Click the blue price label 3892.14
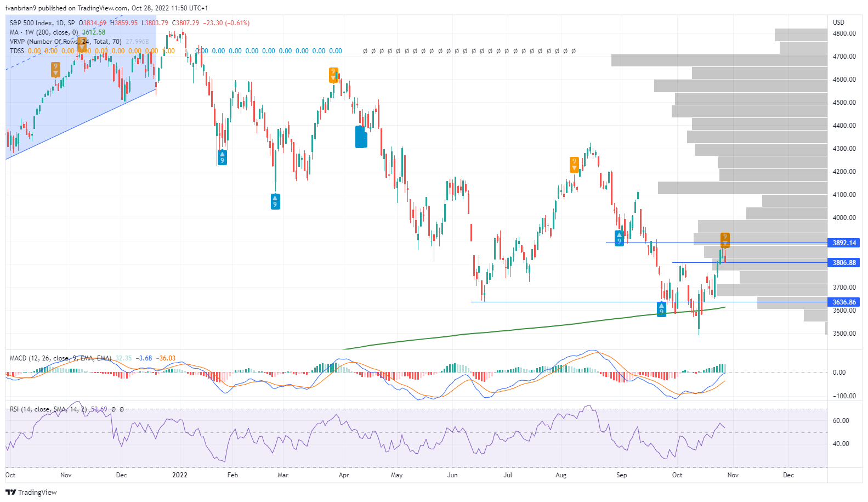This screenshot has width=868, height=502. tap(844, 242)
